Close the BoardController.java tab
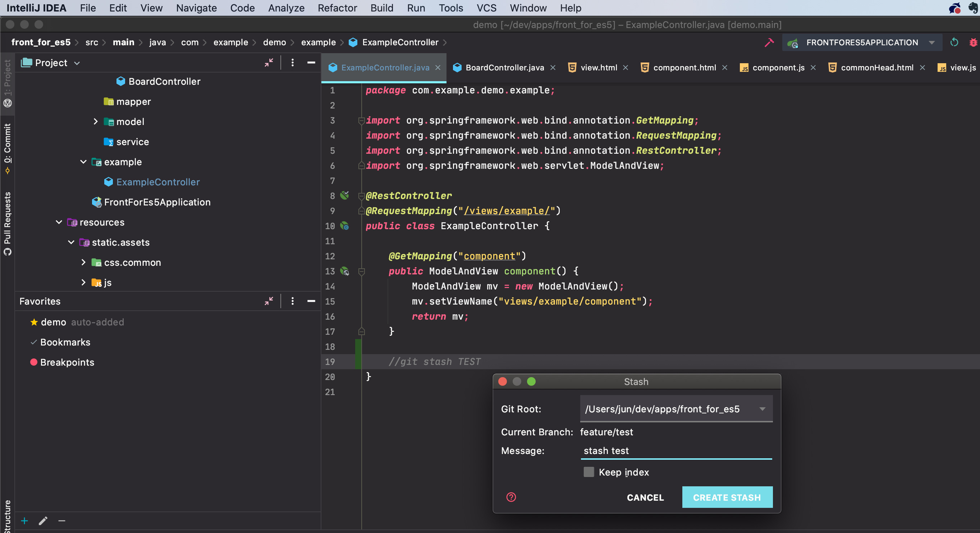 [553, 68]
